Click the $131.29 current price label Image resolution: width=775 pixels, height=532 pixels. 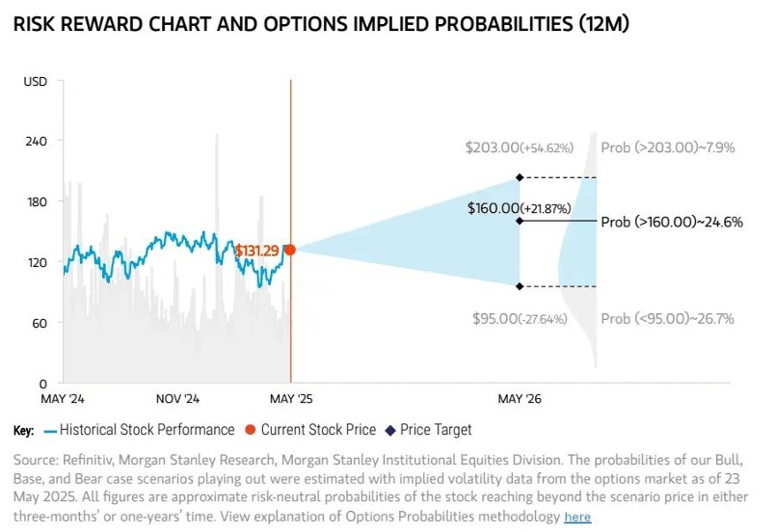pos(258,251)
